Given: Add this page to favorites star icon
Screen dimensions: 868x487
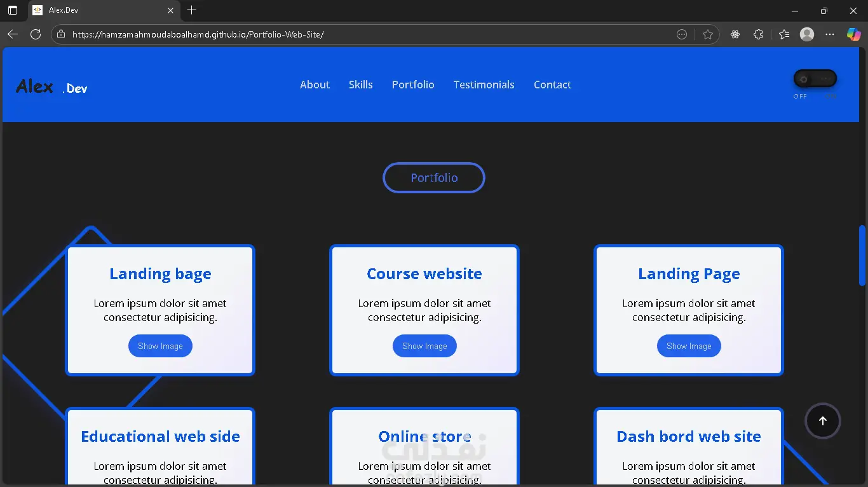Looking at the screenshot, I should click(708, 34).
